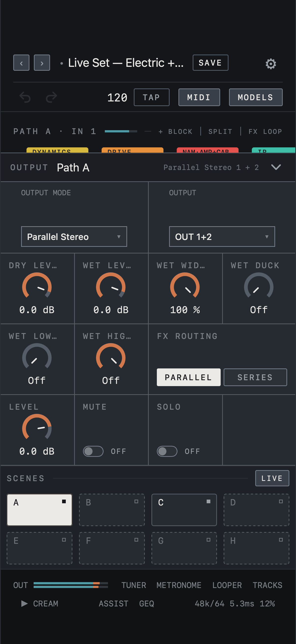The height and width of the screenshot is (644, 296).
Task: Redo the last change
Action: coord(52,97)
